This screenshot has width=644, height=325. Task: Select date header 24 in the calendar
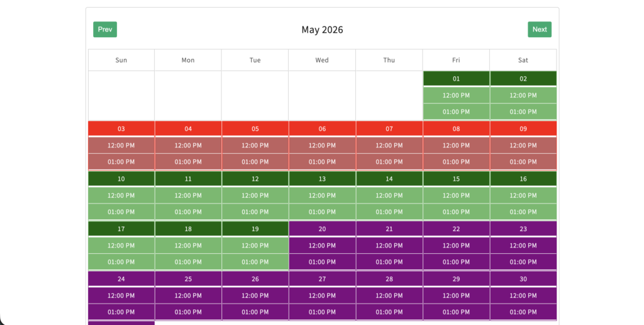tap(121, 279)
